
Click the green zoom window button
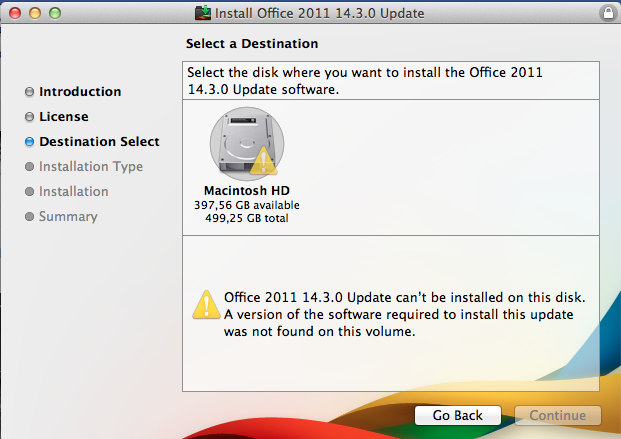click(55, 13)
